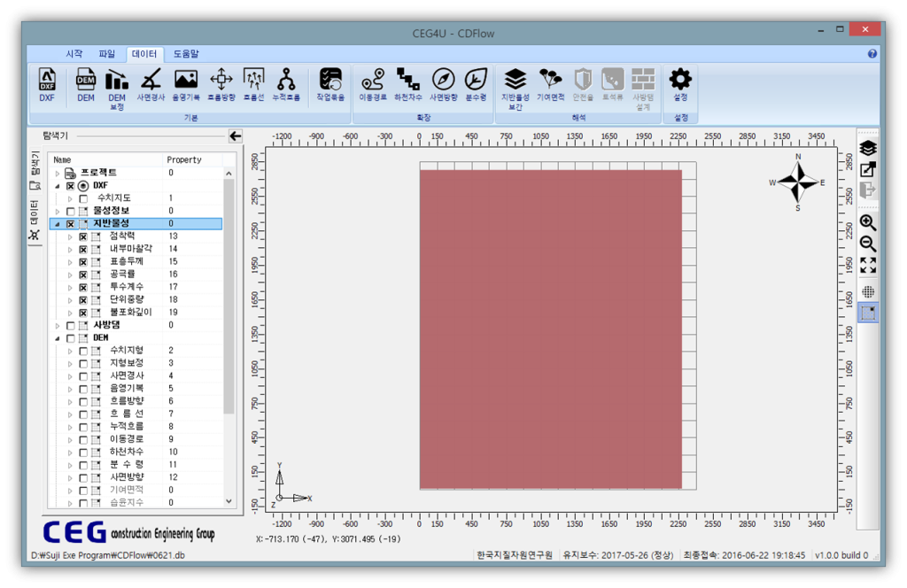This screenshot has width=907, height=588.
Task: Collapse the DXF tree node
Action: point(58,186)
